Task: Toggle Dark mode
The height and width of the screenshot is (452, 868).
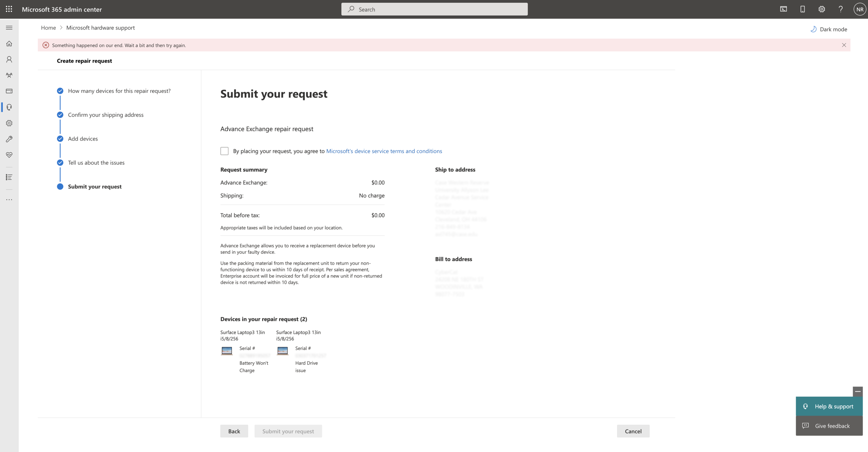Action: (829, 29)
